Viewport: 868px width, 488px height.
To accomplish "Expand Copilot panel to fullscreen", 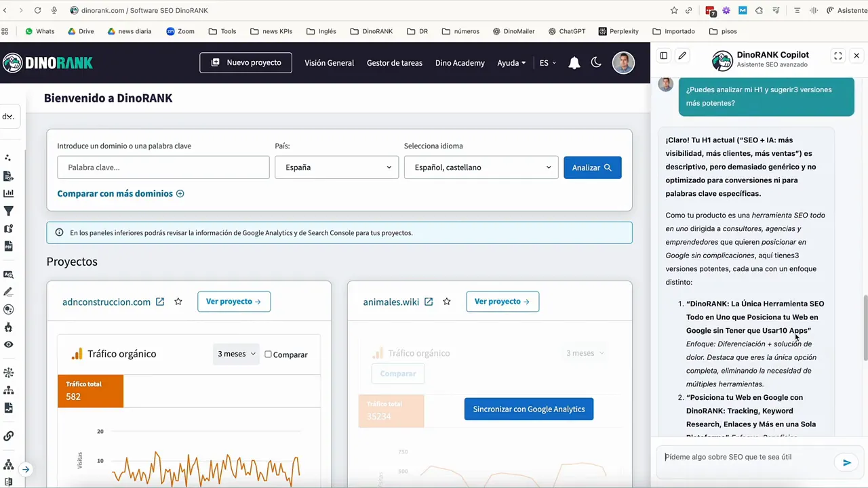I will 838,56.
